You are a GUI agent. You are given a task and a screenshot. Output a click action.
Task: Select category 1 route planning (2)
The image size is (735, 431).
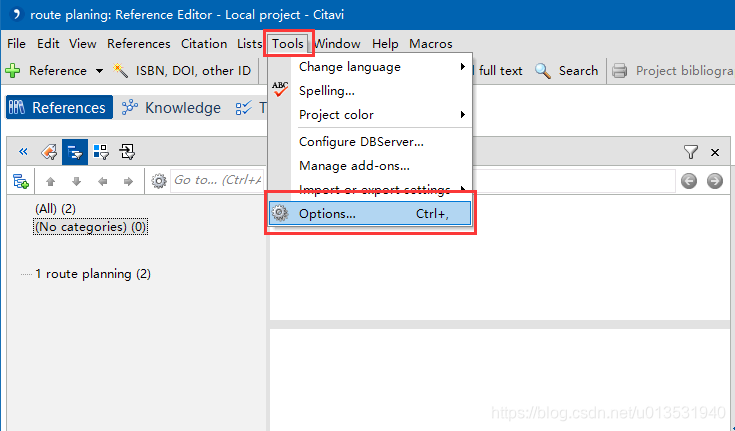pos(93,274)
